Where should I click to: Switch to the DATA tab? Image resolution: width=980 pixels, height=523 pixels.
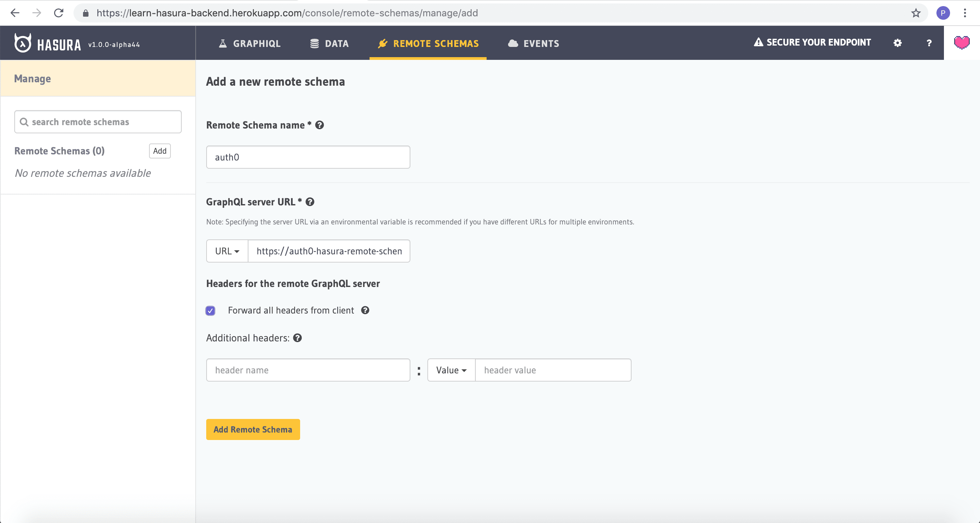click(x=337, y=44)
